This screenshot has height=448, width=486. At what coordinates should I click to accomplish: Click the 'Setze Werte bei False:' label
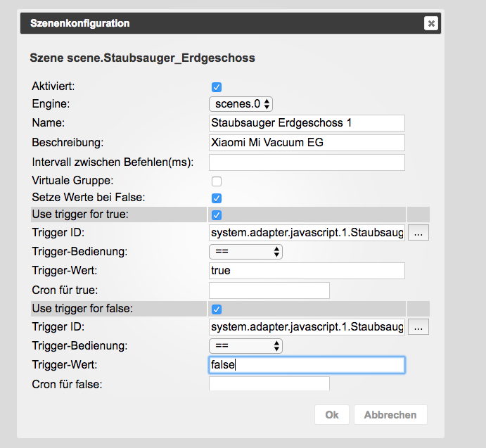tap(89, 198)
